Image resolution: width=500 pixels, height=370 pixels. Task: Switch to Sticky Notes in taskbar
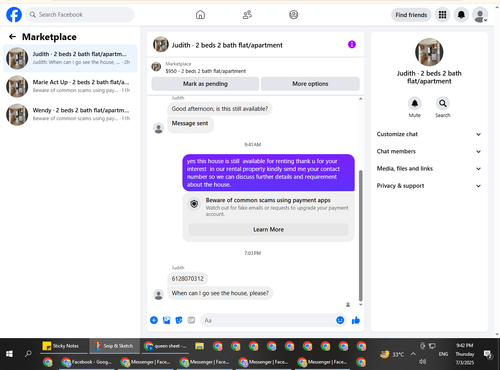64,346
